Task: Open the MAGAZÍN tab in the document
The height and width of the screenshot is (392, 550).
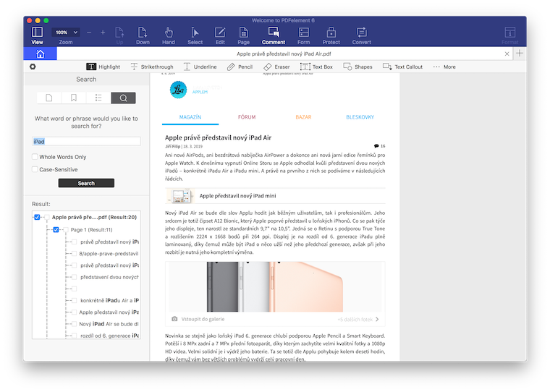Action: pyautogui.click(x=190, y=117)
